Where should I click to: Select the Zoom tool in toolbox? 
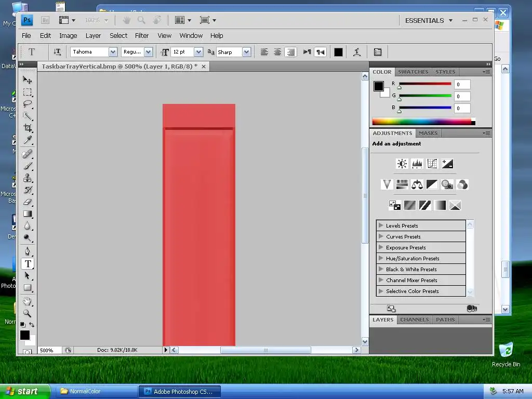tap(27, 313)
